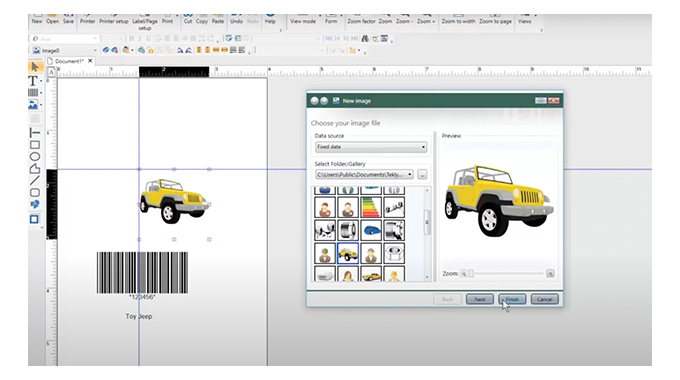Image resolution: width=680 pixels, height=380 pixels.
Task: Open Label/Page setup from ribbon
Action: pos(145,22)
